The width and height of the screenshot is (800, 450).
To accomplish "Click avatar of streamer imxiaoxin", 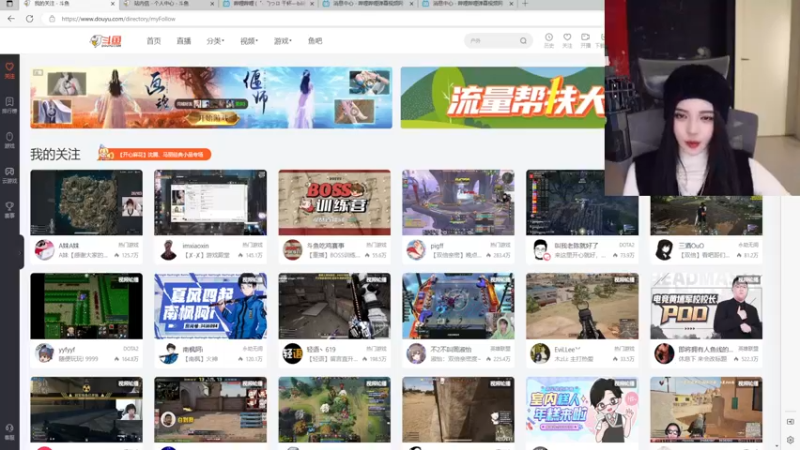I will coord(168,250).
